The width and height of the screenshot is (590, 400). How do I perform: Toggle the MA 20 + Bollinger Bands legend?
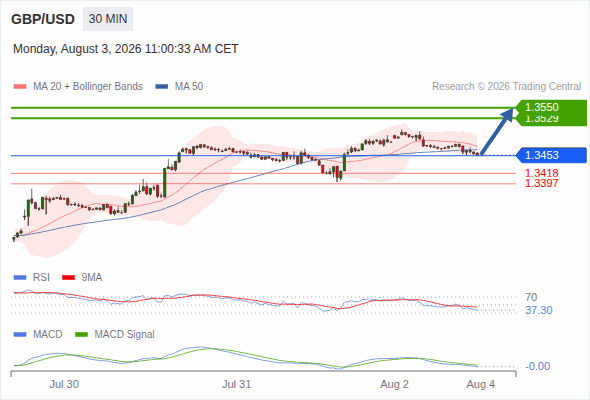click(x=78, y=87)
